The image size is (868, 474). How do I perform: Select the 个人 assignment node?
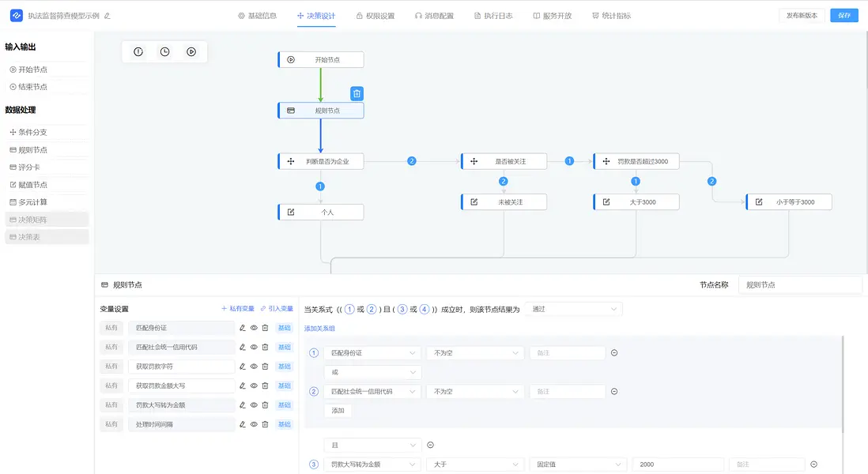tap(321, 213)
